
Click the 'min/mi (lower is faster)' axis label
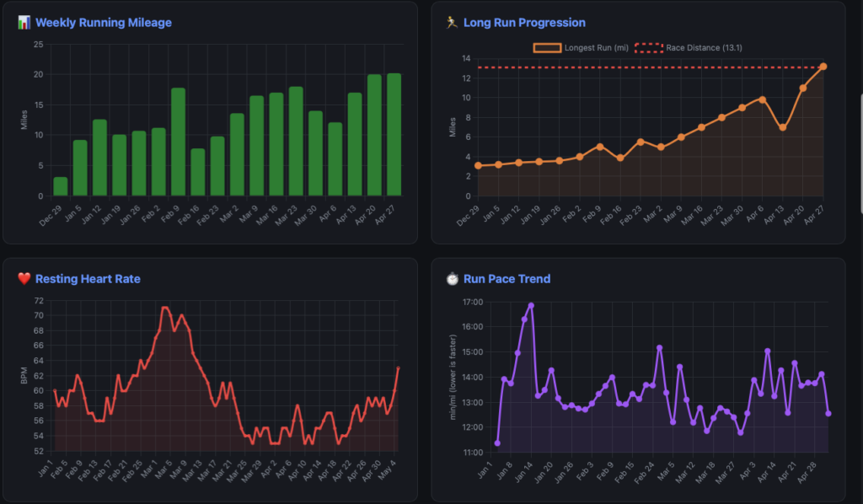click(x=453, y=377)
